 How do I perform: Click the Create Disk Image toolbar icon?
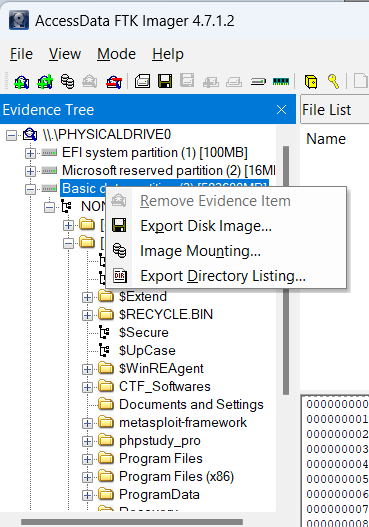point(142,82)
